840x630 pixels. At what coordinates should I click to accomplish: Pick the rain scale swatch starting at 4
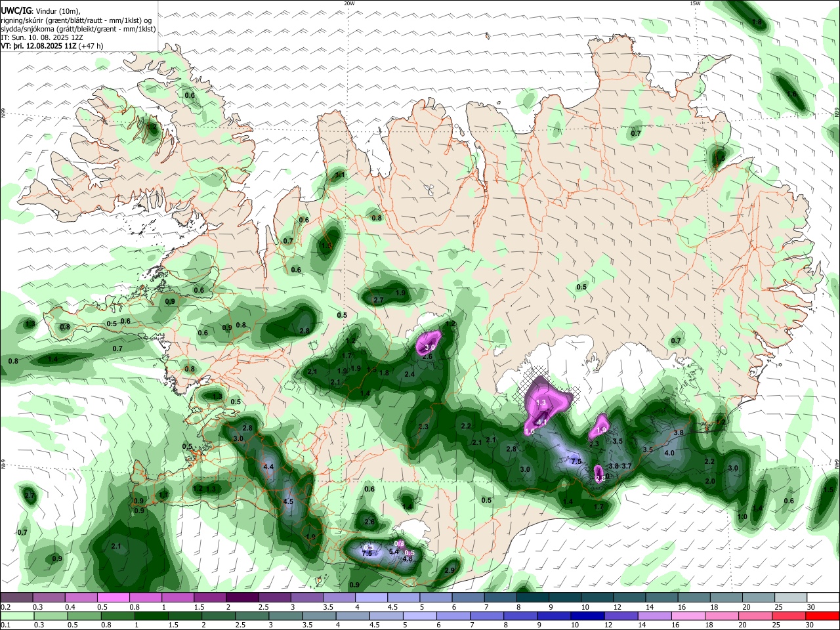point(353,616)
